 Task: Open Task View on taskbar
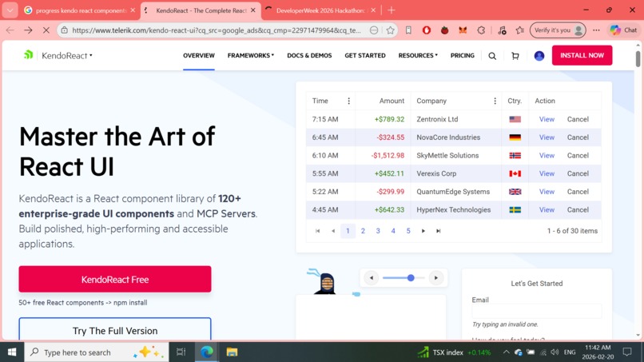coord(181,352)
